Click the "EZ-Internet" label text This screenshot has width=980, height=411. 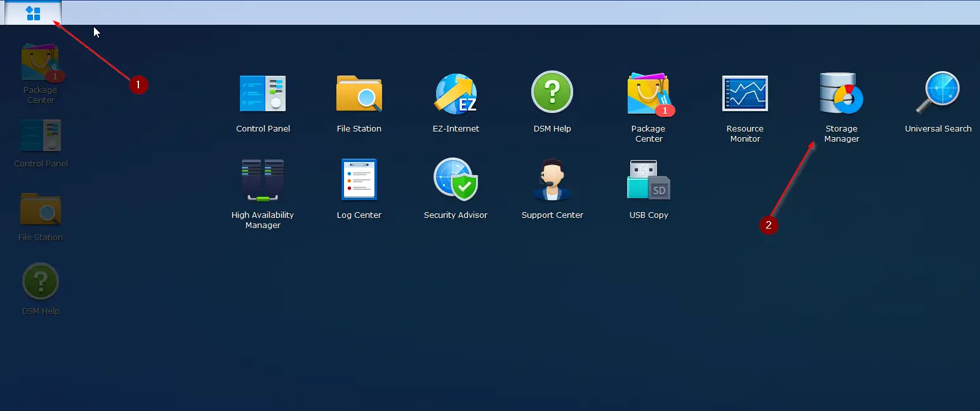coord(456,129)
